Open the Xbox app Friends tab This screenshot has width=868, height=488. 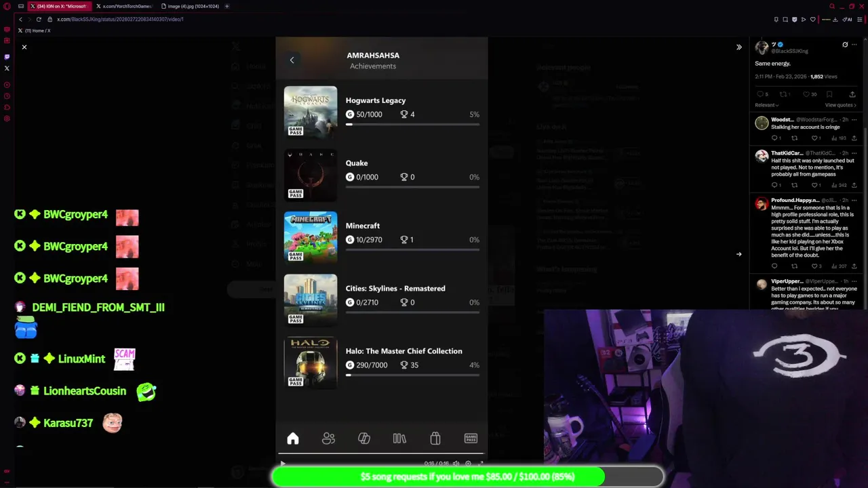(x=328, y=439)
